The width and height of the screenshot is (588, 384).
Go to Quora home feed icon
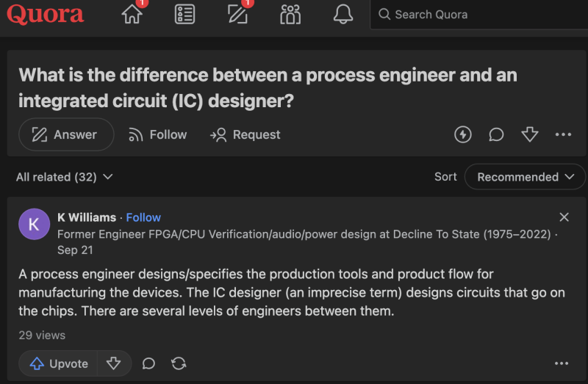(132, 14)
